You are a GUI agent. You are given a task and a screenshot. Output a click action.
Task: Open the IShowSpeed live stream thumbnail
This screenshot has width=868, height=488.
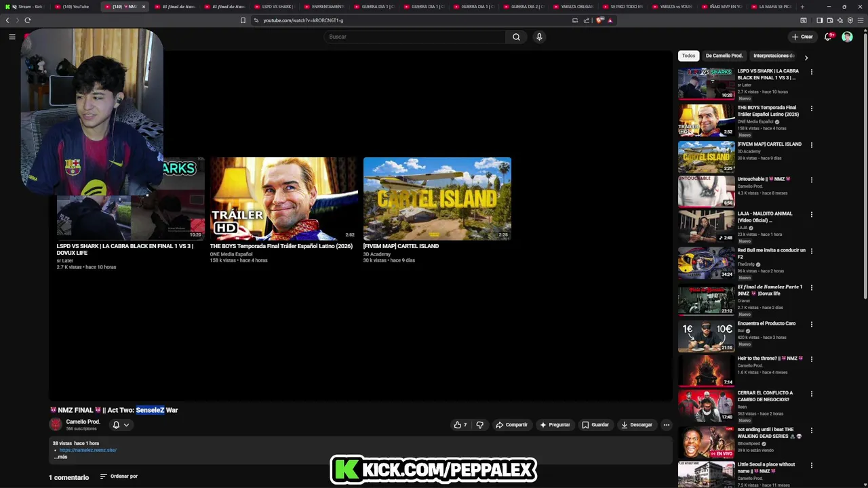pos(706,442)
